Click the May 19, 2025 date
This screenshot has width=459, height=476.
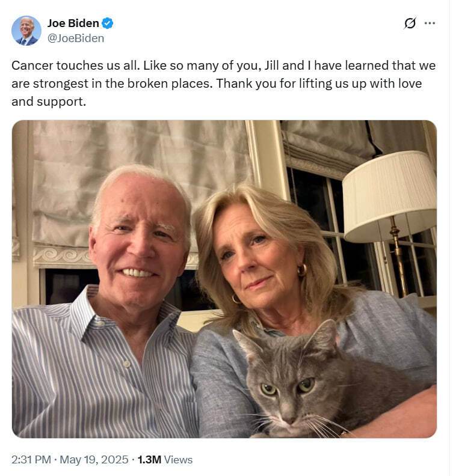click(94, 460)
